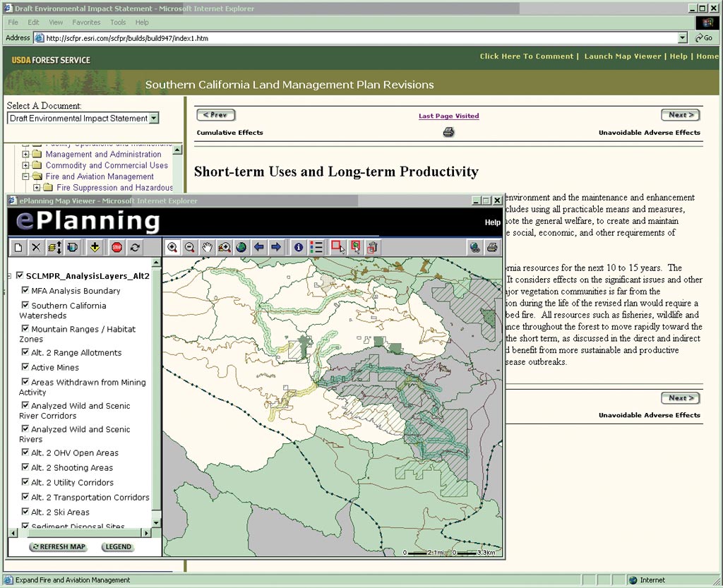Click the document tree scroll up arrow

[x=177, y=150]
